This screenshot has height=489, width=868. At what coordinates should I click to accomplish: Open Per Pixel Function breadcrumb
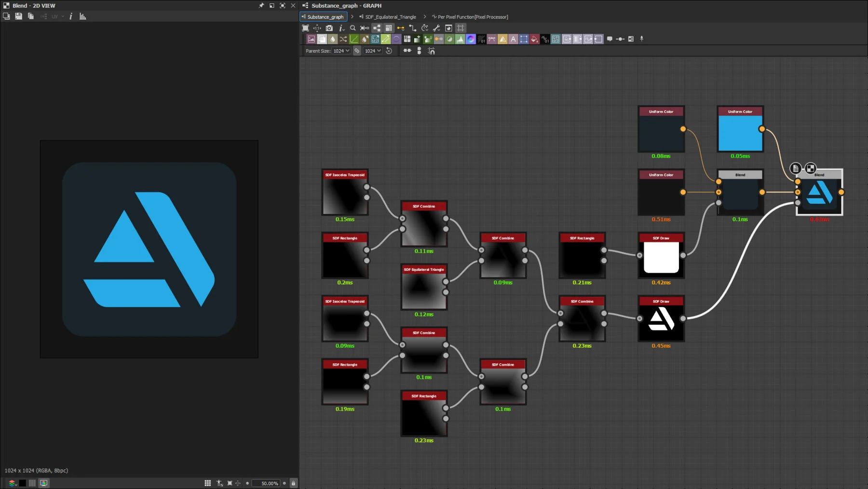point(470,17)
